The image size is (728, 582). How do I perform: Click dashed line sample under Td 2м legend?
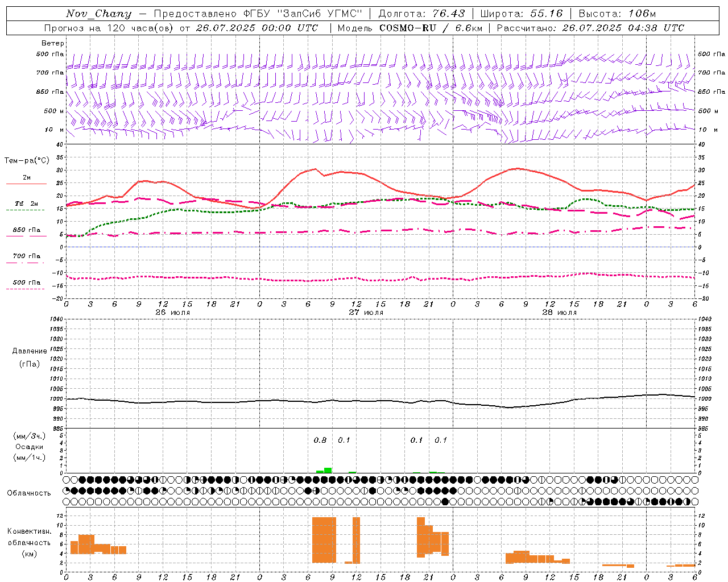26,210
